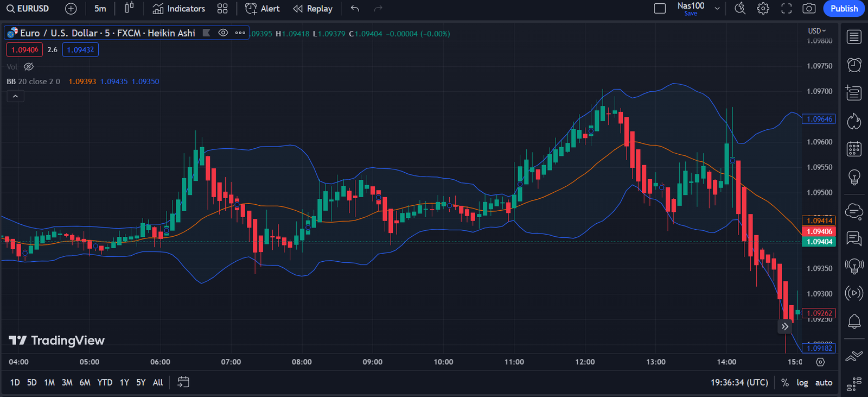
Task: Select the YTD time range
Action: (x=105, y=383)
